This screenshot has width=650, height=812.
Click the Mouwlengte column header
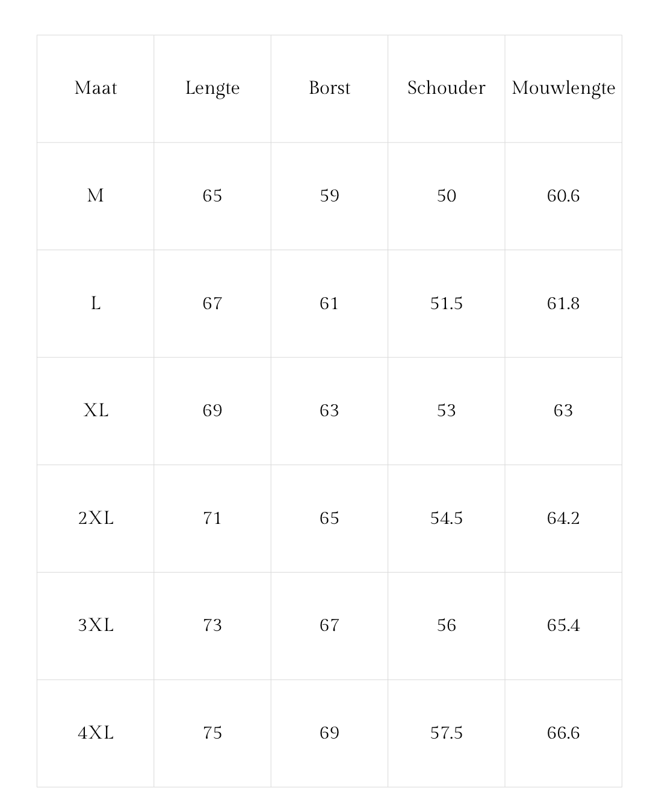point(563,88)
